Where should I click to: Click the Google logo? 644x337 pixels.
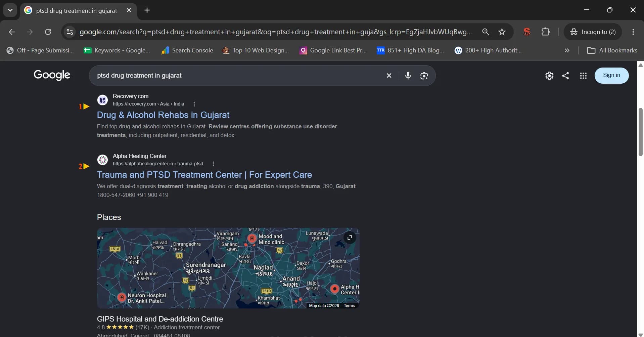click(52, 75)
